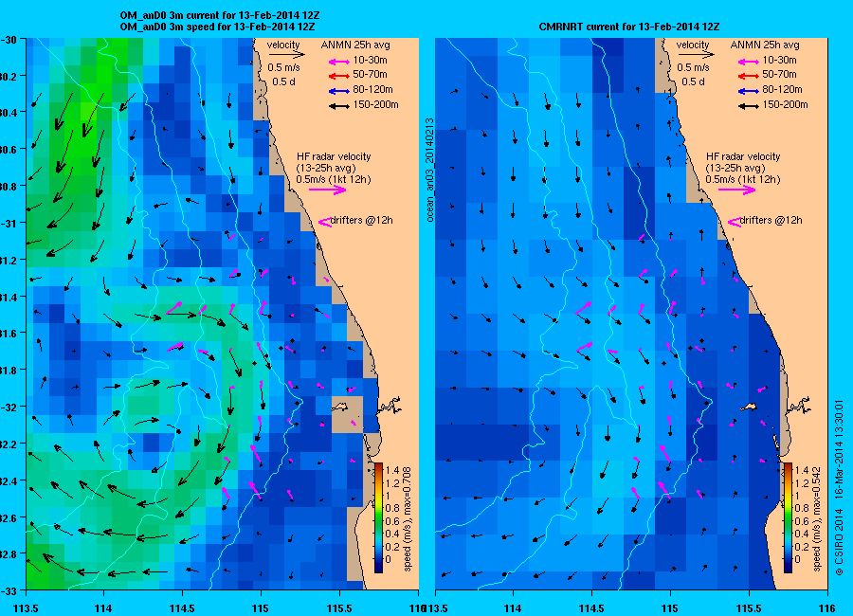Click Rottnest Island shape on right map
Viewport: 853px width, 616px height.
pyautogui.click(x=749, y=407)
